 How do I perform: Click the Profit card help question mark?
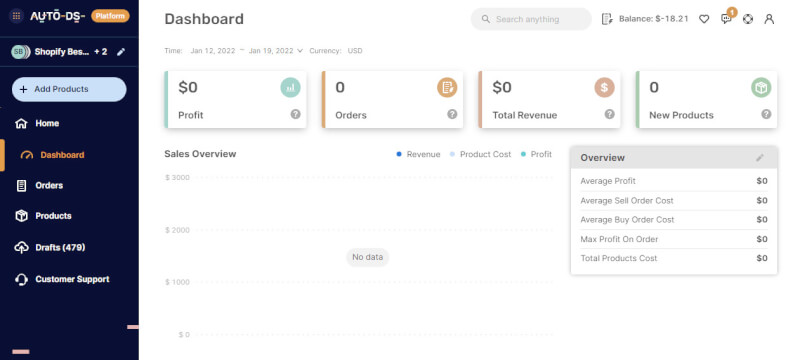295,114
